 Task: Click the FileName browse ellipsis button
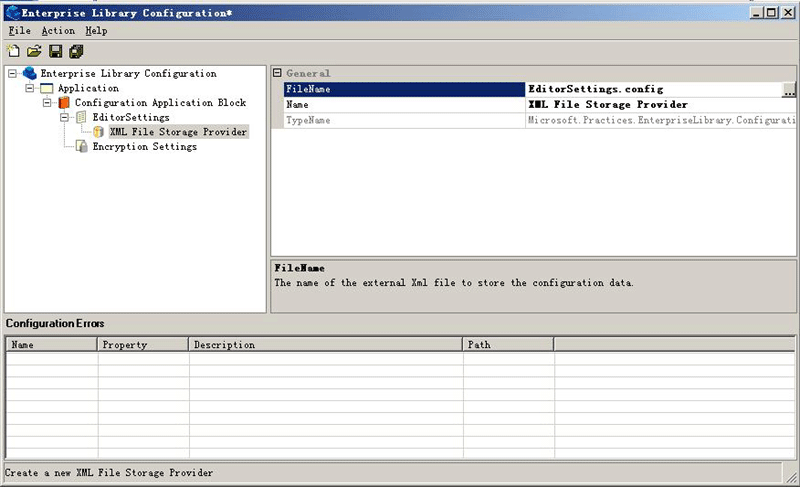pos(789,90)
